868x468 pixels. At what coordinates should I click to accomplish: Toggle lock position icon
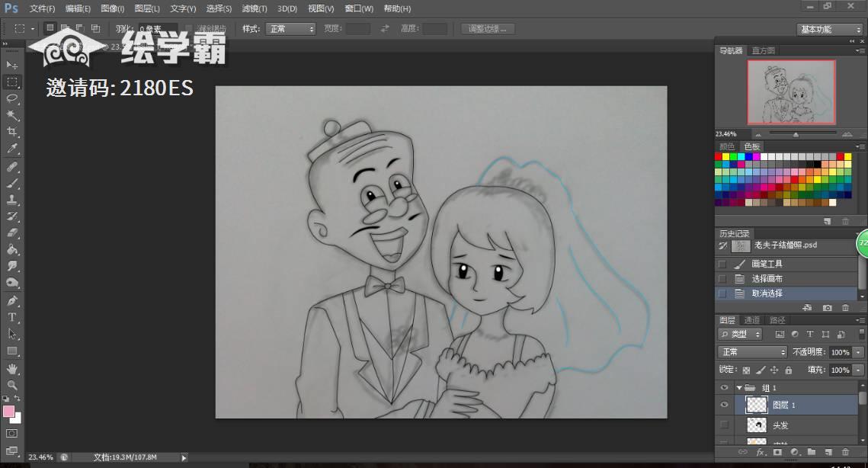pos(774,370)
